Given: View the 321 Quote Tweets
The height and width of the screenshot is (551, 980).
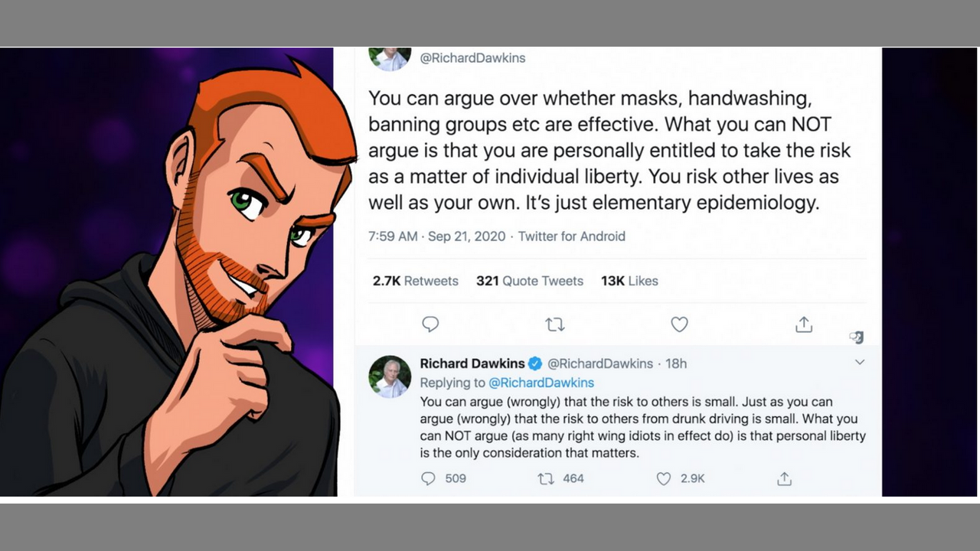Looking at the screenshot, I should pos(529,281).
